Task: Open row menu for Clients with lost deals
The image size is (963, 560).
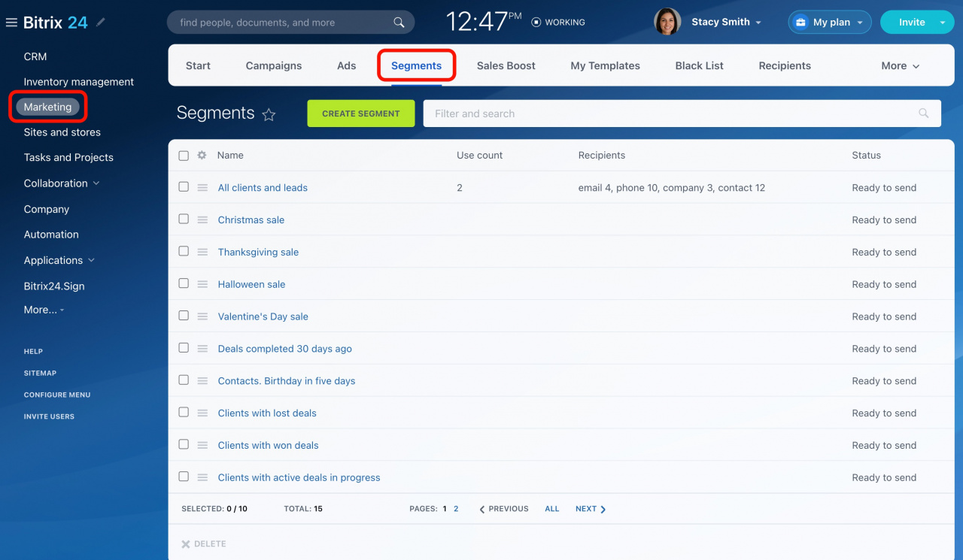Action: pyautogui.click(x=202, y=413)
